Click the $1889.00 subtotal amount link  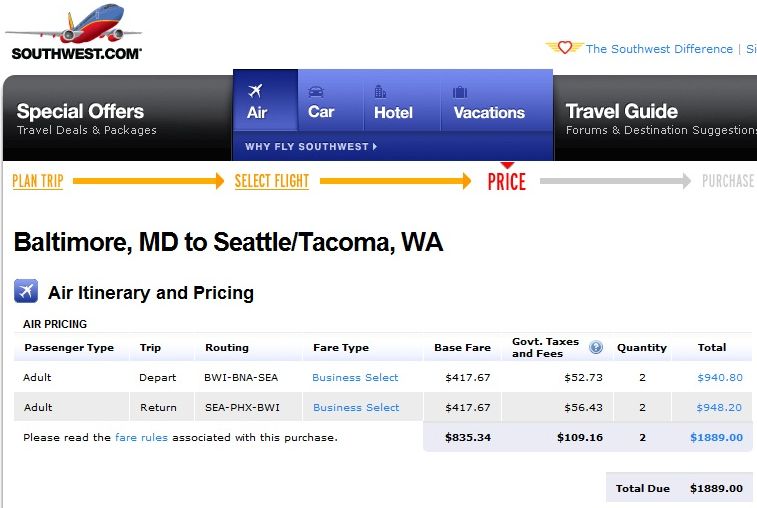click(x=716, y=437)
